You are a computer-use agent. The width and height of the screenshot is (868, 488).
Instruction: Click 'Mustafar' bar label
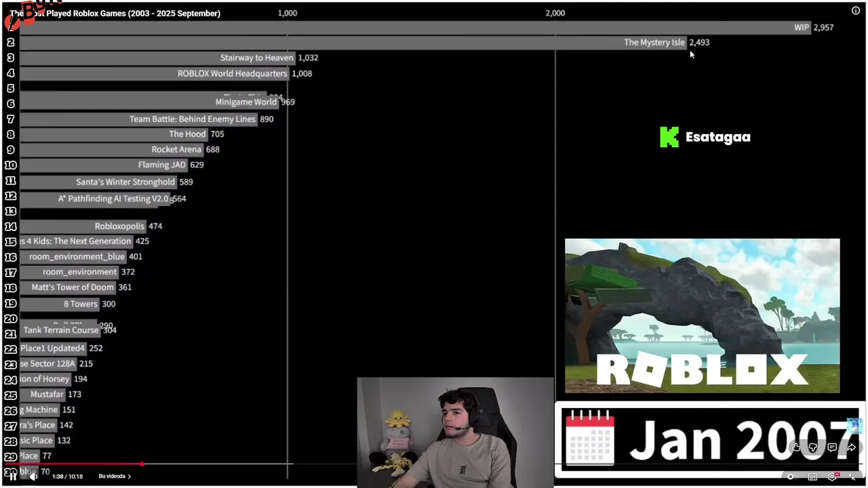coord(47,394)
